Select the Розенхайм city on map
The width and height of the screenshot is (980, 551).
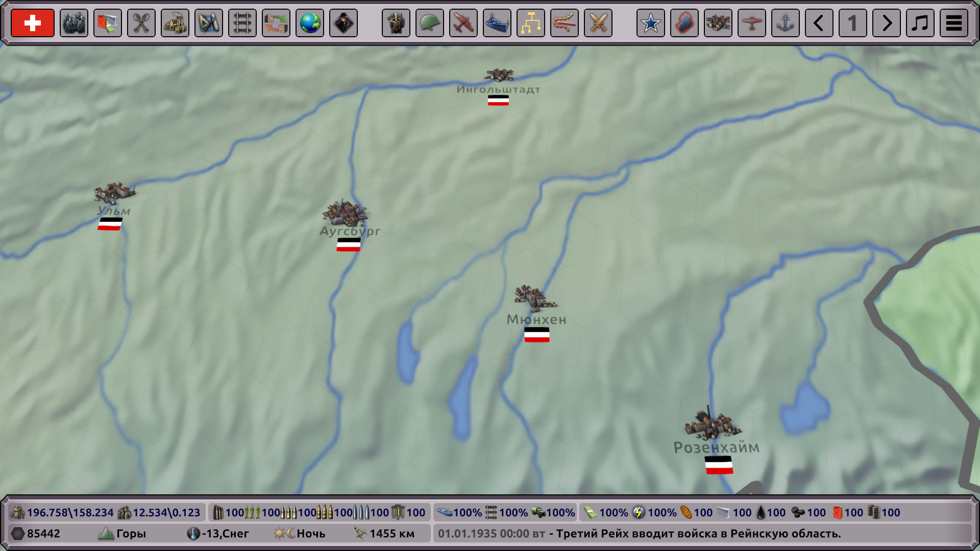[712, 423]
